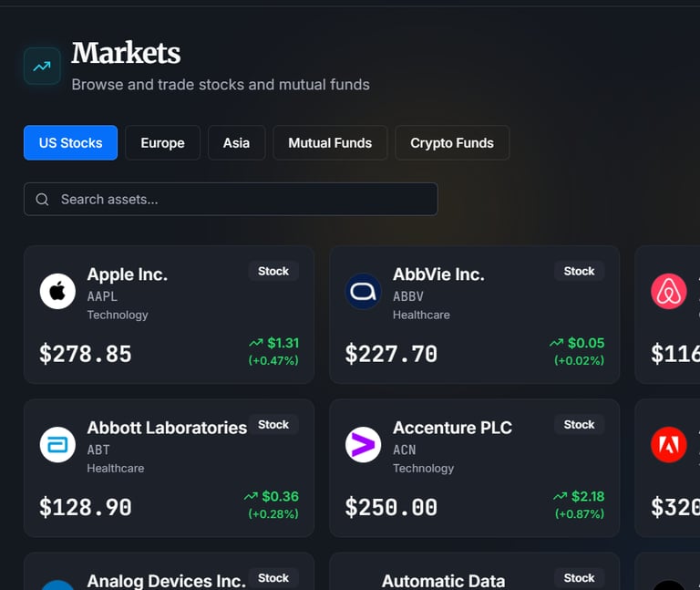This screenshot has width=700, height=590.
Task: Focus the Search assets input field
Action: click(x=231, y=199)
